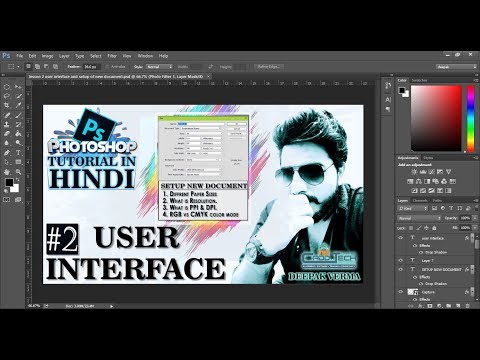Open the Style dropdown in options bar
The width and height of the screenshot is (480, 360).
pyautogui.click(x=159, y=67)
